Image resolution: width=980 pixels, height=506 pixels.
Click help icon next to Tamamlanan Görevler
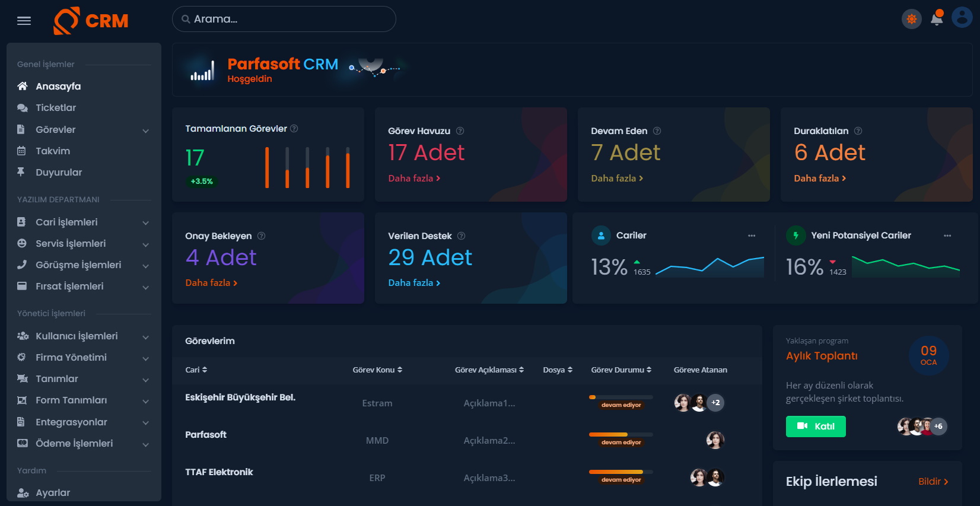(294, 129)
